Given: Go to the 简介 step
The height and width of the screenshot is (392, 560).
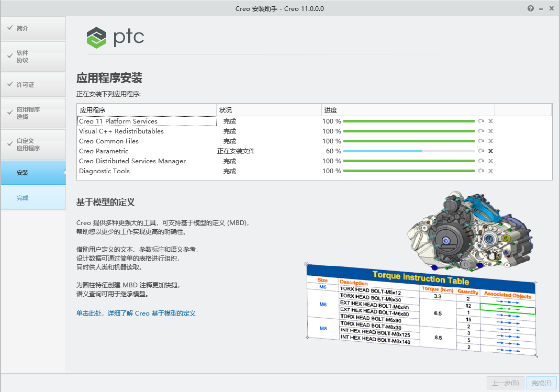Looking at the screenshot, I should 33,28.
